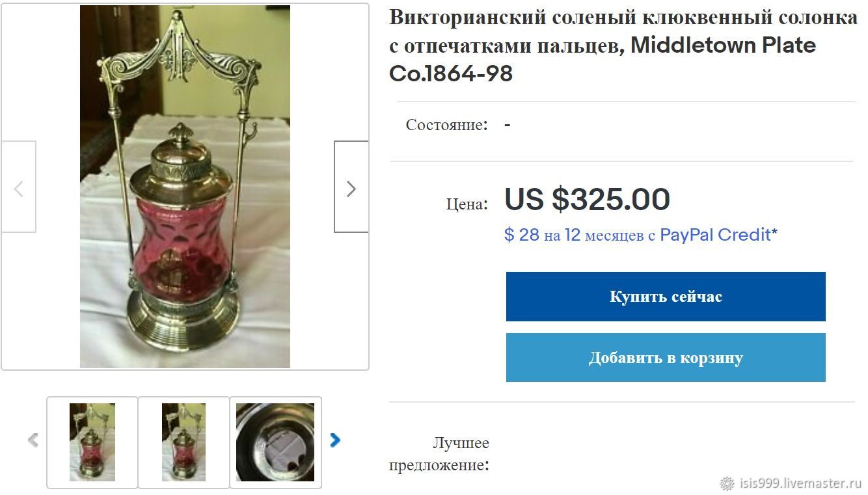
Task: Click the listing title starting with Викторианский
Action: 623,46
